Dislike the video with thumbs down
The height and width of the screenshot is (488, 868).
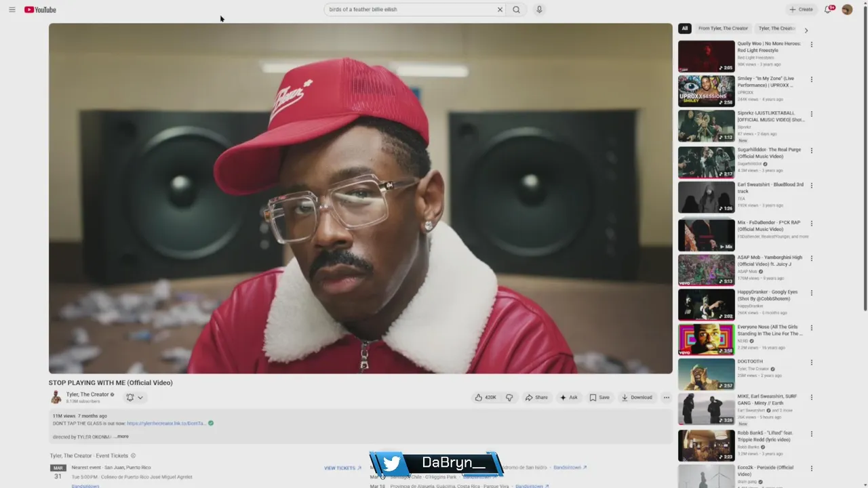[x=509, y=398]
